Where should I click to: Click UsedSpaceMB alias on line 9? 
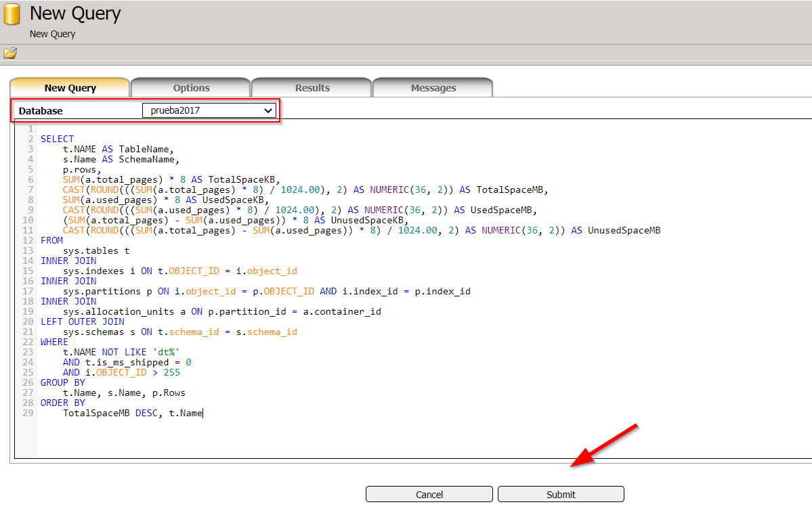tap(504, 210)
